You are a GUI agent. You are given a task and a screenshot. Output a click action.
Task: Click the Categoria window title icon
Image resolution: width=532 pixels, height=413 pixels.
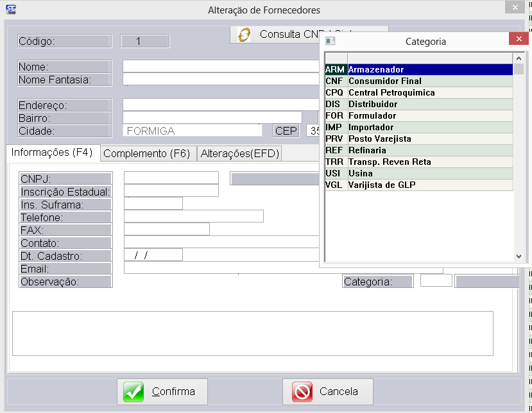(330, 41)
